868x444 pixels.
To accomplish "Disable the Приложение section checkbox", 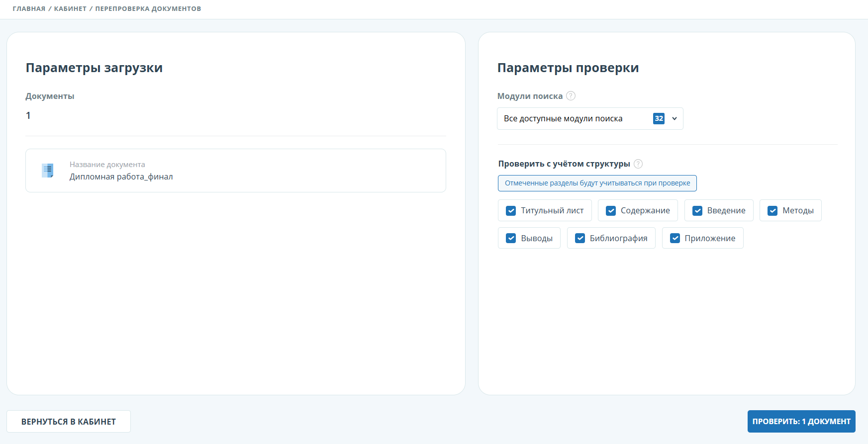I will click(x=675, y=239).
